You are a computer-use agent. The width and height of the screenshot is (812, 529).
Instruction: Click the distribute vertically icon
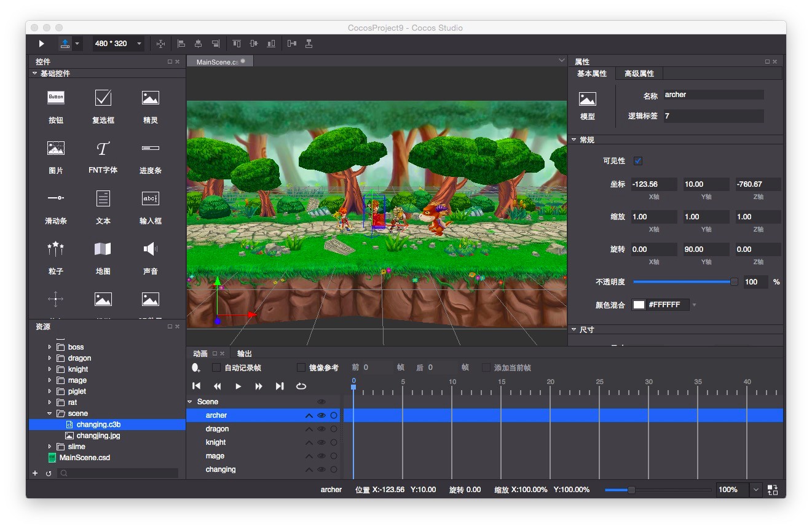309,44
